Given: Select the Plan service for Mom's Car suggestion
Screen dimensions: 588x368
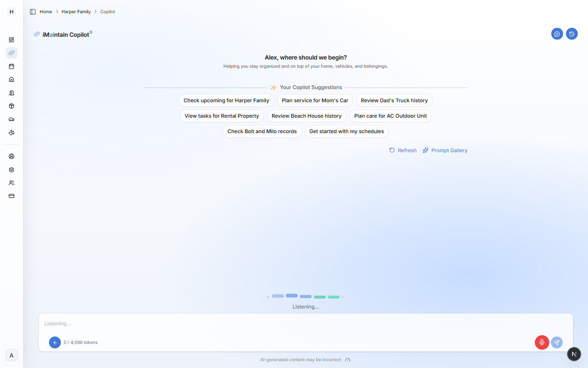Looking at the screenshot, I should pyautogui.click(x=315, y=100).
